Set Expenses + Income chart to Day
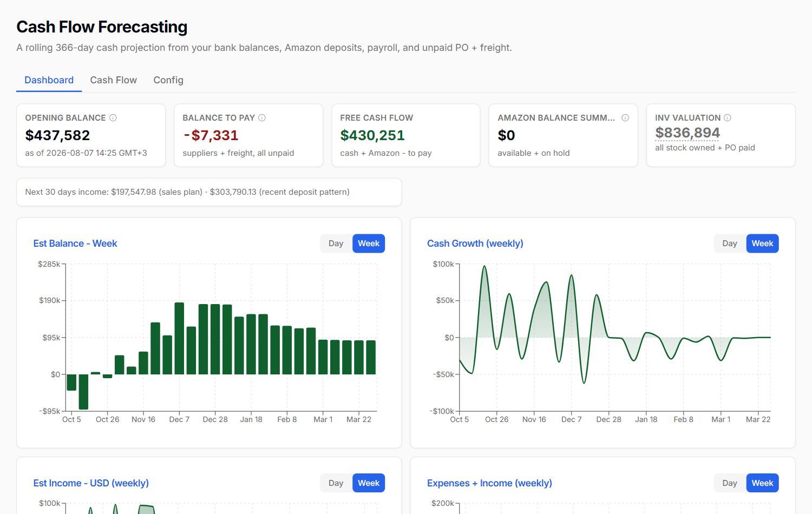 pos(730,483)
